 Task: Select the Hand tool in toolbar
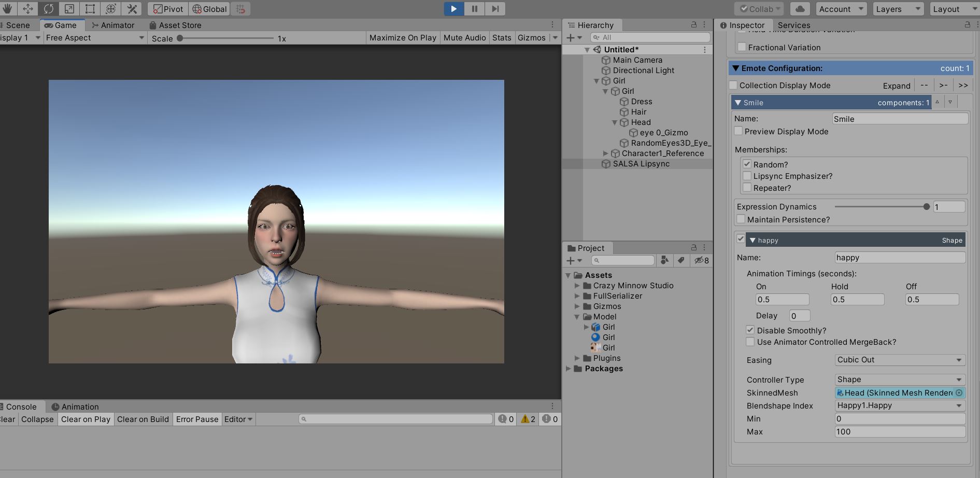click(x=7, y=9)
